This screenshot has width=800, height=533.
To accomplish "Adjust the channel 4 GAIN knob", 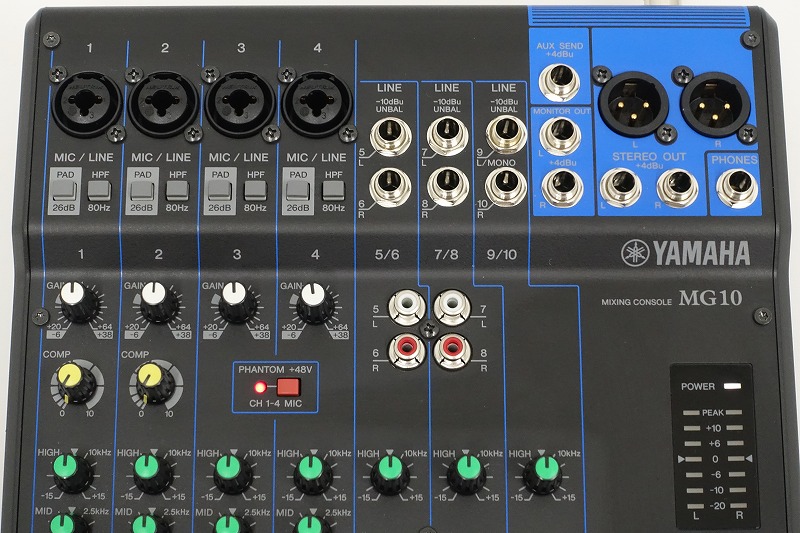I will (x=316, y=302).
